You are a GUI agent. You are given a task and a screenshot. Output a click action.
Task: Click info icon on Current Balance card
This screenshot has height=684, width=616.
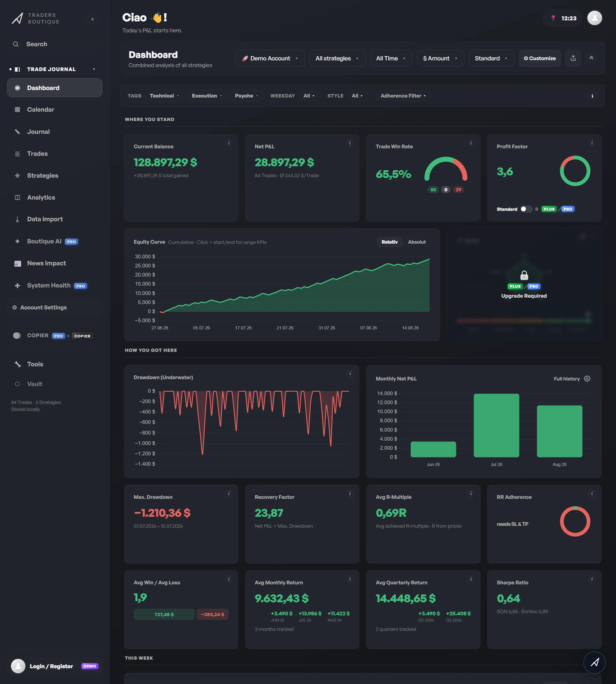point(229,143)
